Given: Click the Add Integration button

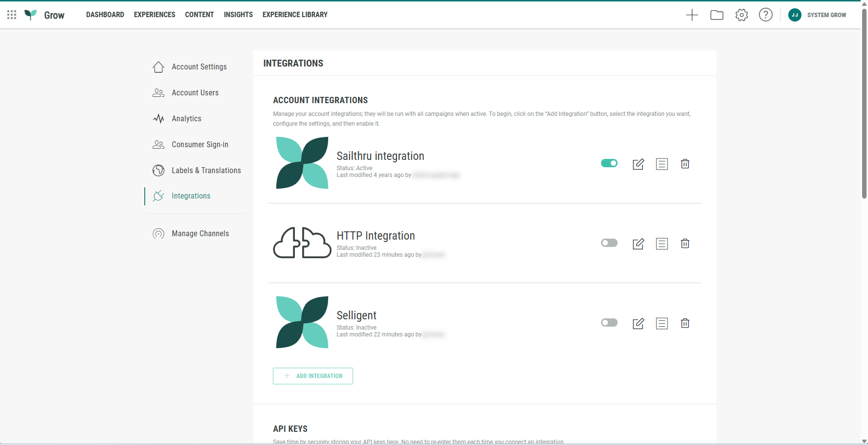Looking at the screenshot, I should [313, 376].
